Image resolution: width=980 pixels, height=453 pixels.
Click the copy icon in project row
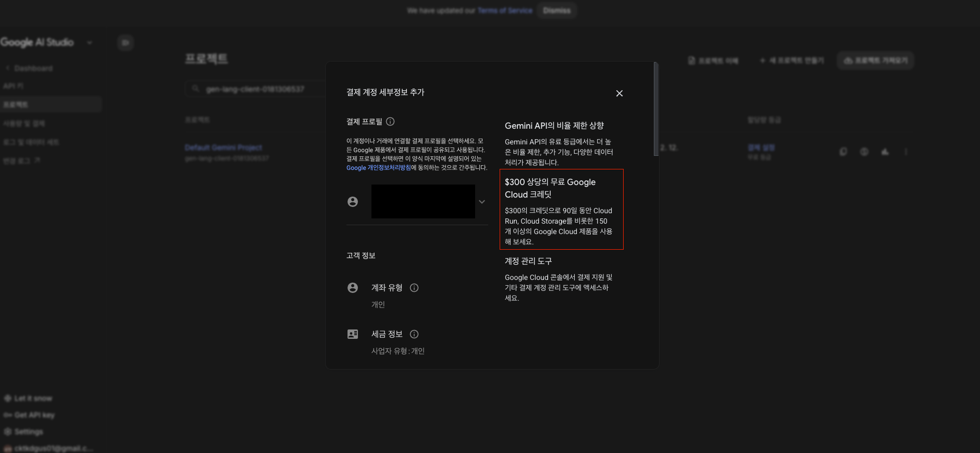point(843,152)
